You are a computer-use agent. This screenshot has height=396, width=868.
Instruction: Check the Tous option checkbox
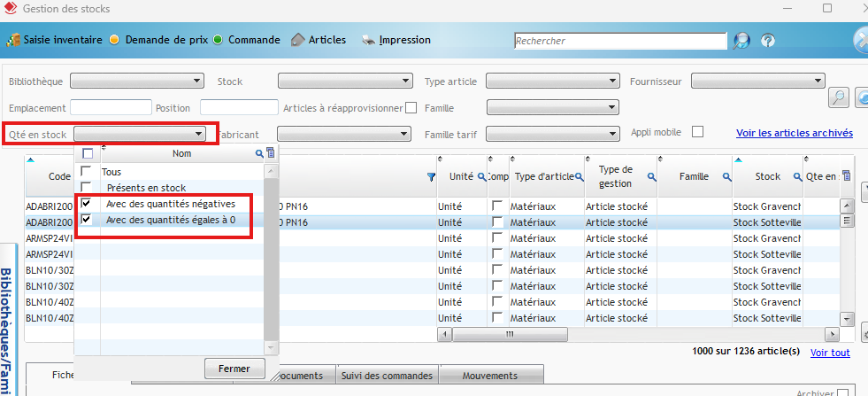pos(87,171)
